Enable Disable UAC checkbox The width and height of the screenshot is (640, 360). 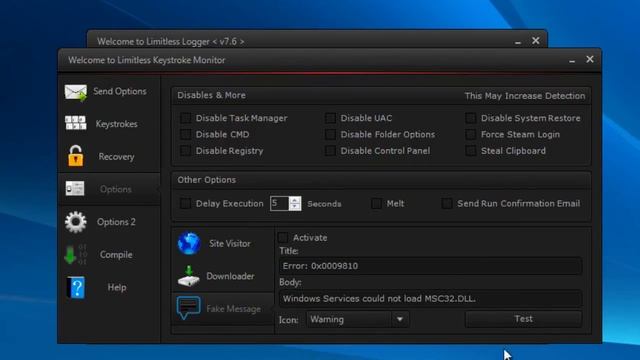[330, 118]
